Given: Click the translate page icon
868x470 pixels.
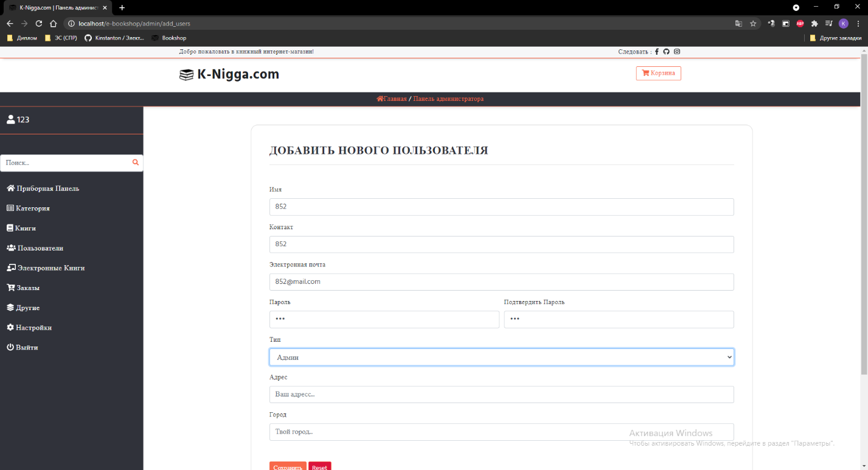Looking at the screenshot, I should 738,24.
